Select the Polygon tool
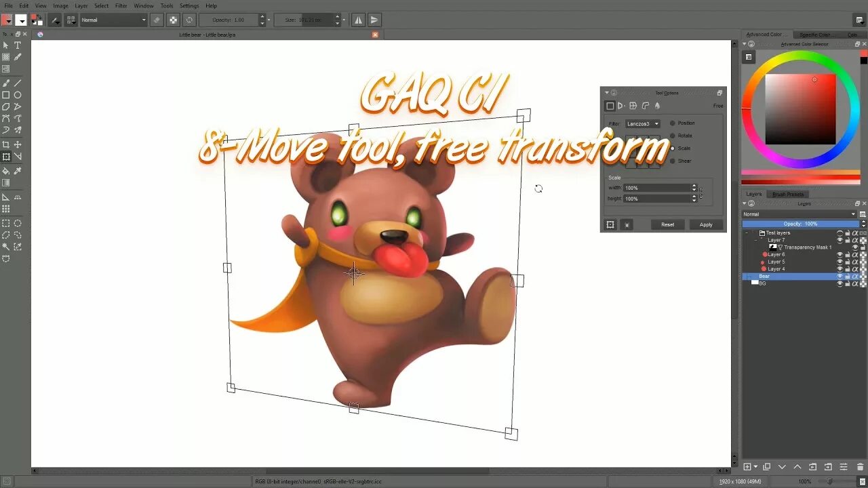This screenshot has width=868, height=488. click(x=6, y=106)
